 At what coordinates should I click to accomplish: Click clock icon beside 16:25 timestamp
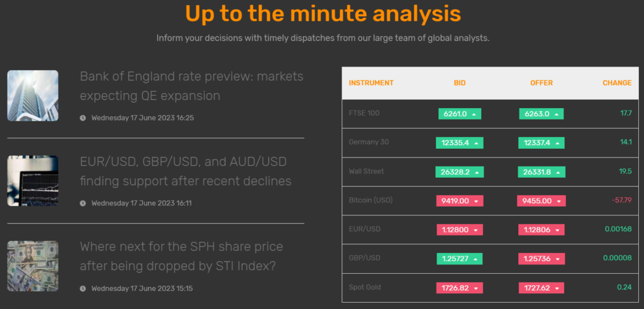[83, 117]
